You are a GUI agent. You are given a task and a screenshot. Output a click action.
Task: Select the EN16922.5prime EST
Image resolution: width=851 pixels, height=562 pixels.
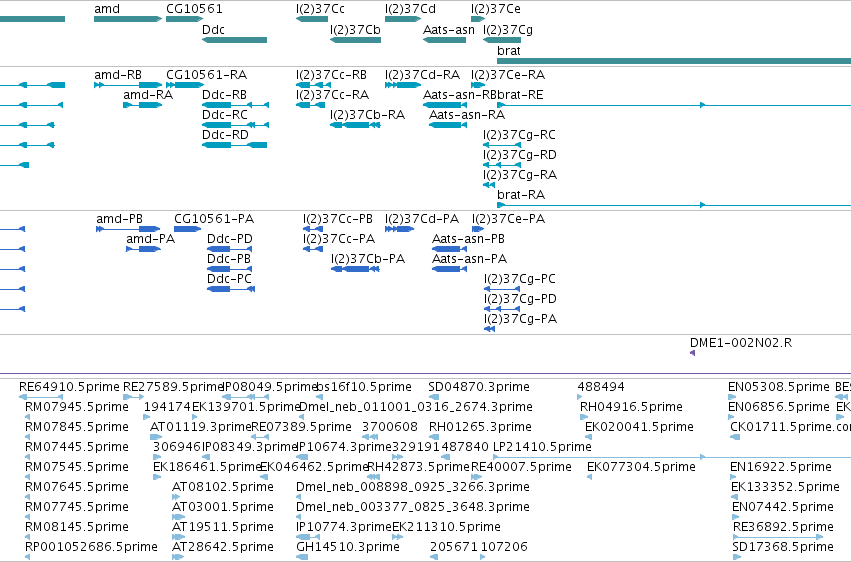(733, 477)
